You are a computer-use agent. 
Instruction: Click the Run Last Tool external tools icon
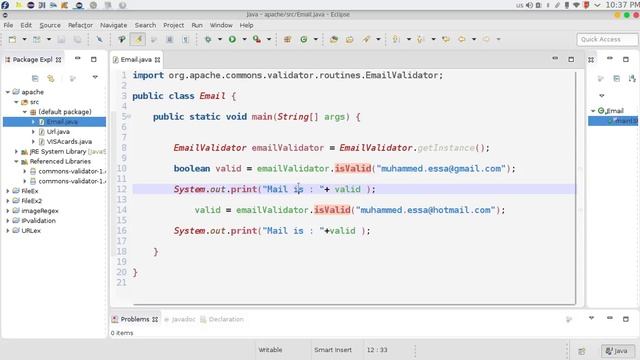257,40
